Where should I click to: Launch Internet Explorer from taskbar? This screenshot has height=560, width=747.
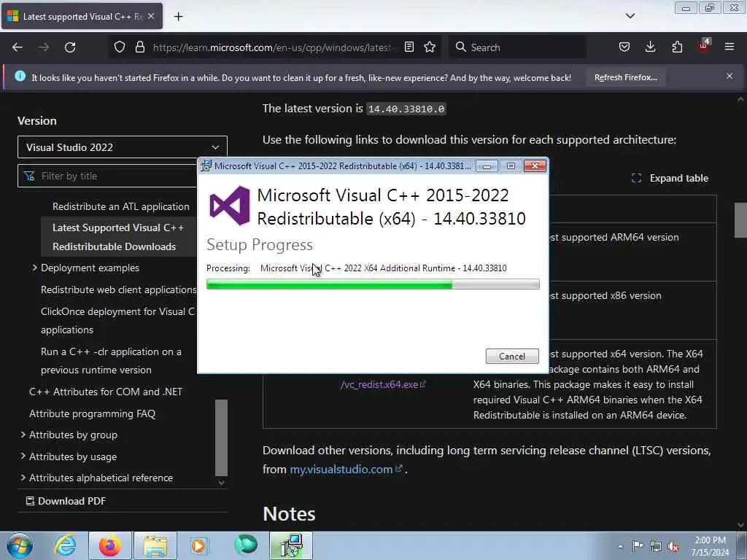[64, 545]
